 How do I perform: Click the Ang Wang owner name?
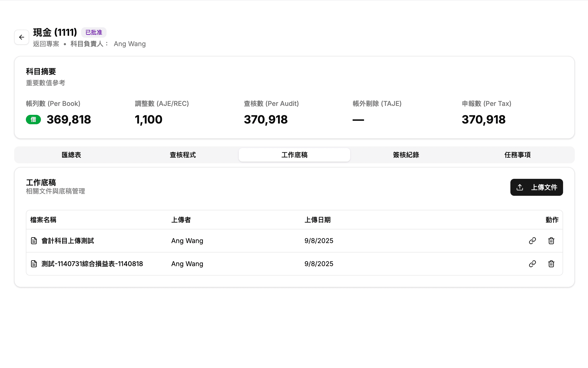[130, 44]
